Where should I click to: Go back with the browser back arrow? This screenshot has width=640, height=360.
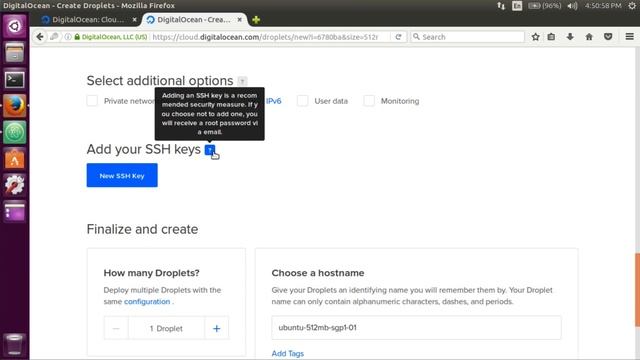pyautogui.click(x=40, y=37)
